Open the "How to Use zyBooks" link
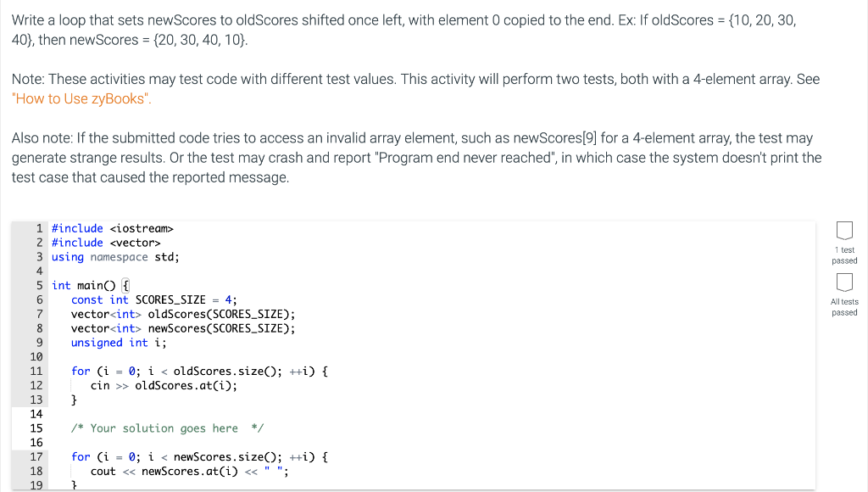 click(x=81, y=98)
